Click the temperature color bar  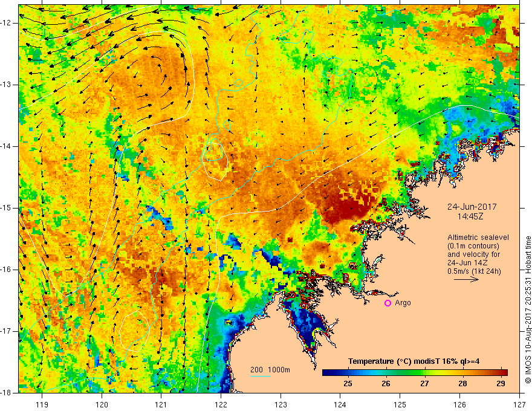coord(415,372)
